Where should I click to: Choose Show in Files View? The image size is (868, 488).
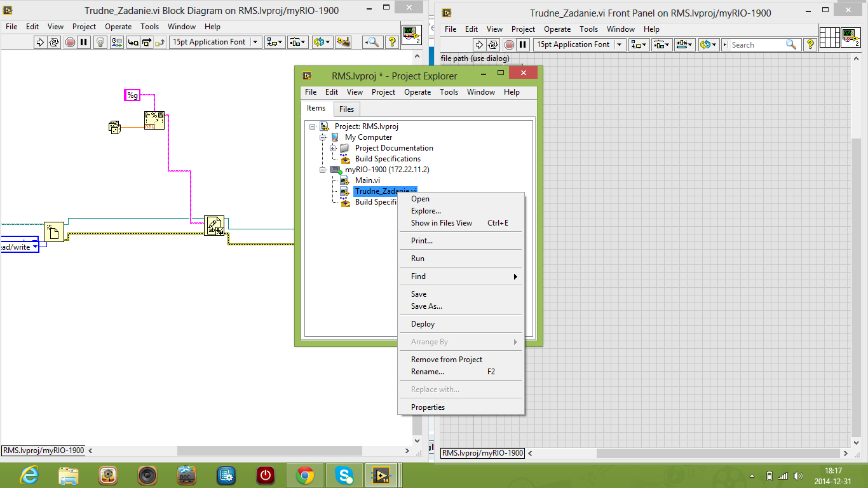[x=461, y=223]
